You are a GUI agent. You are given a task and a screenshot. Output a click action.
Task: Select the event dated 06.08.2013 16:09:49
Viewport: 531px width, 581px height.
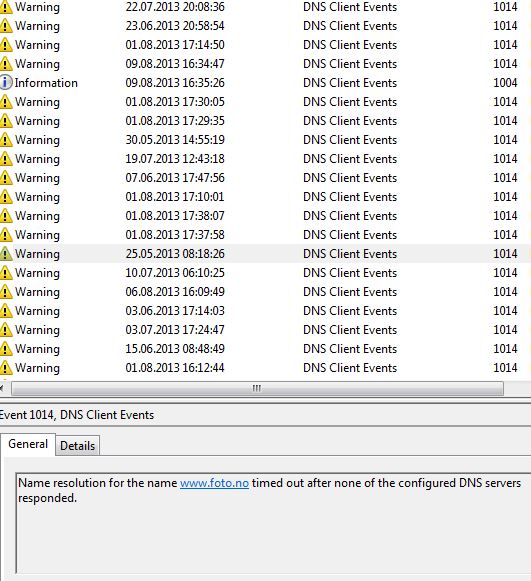pos(265,292)
